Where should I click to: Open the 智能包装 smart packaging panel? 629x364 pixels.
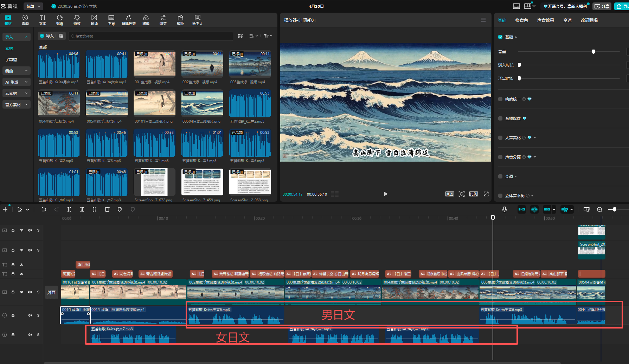[129, 20]
